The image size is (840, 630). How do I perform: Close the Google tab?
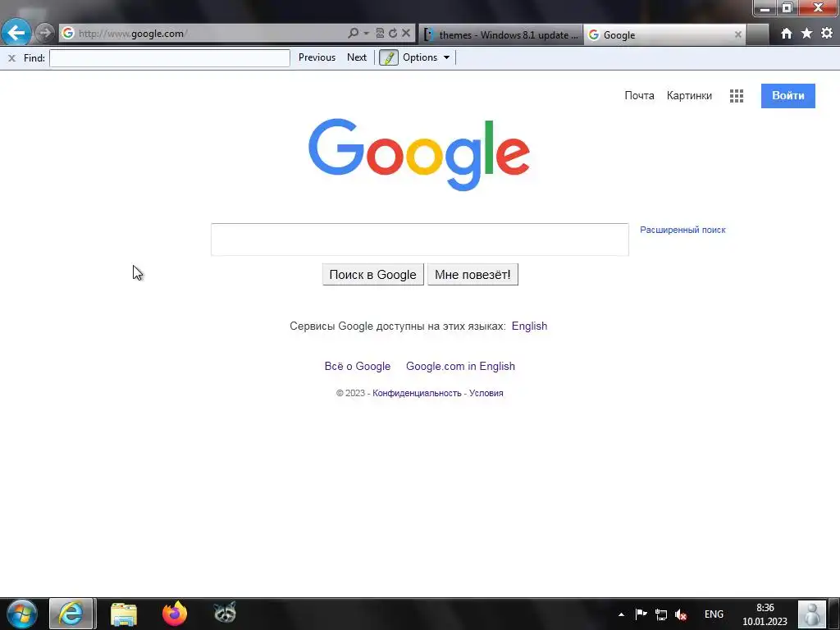pos(737,34)
